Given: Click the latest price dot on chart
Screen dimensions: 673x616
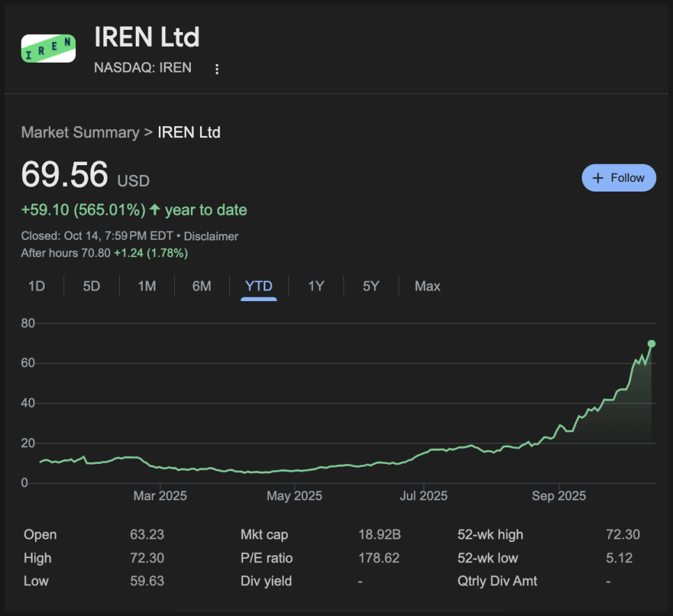Looking at the screenshot, I should click(651, 344).
